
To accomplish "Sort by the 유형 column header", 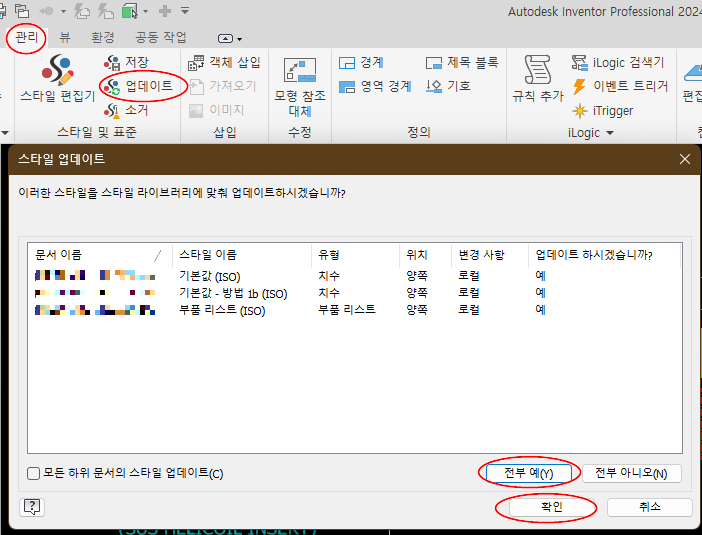I will (355, 255).
